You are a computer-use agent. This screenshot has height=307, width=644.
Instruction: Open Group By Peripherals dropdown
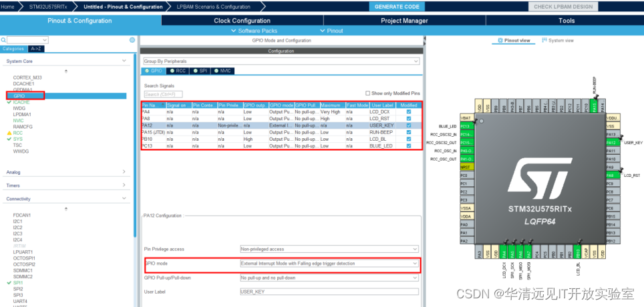tap(281, 61)
